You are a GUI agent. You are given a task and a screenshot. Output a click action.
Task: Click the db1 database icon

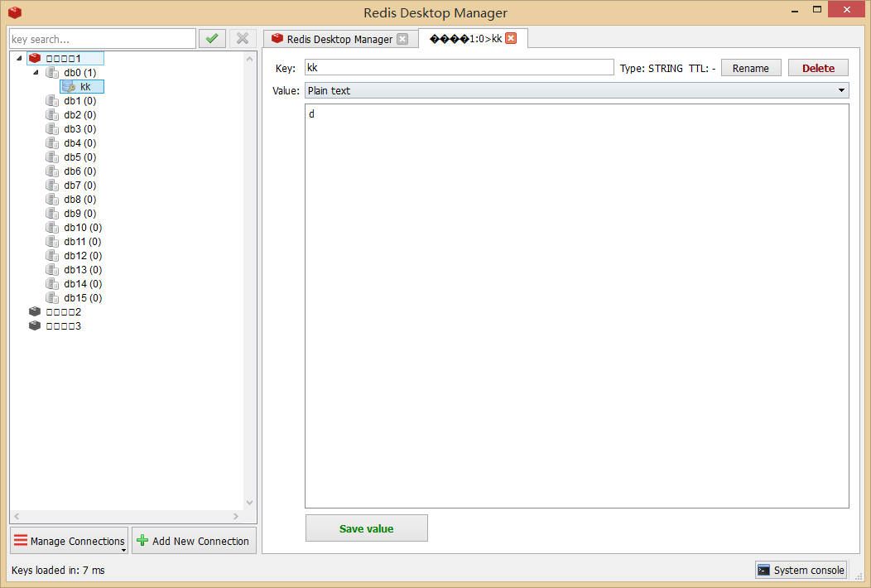click(52, 100)
